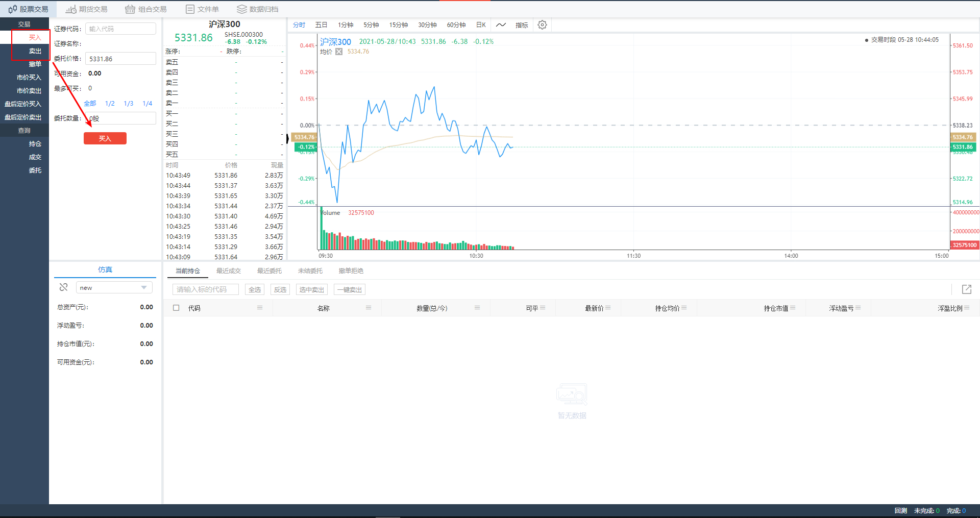Choose the 1/3 quantity shortcut
Image resolution: width=980 pixels, height=518 pixels.
click(x=129, y=103)
